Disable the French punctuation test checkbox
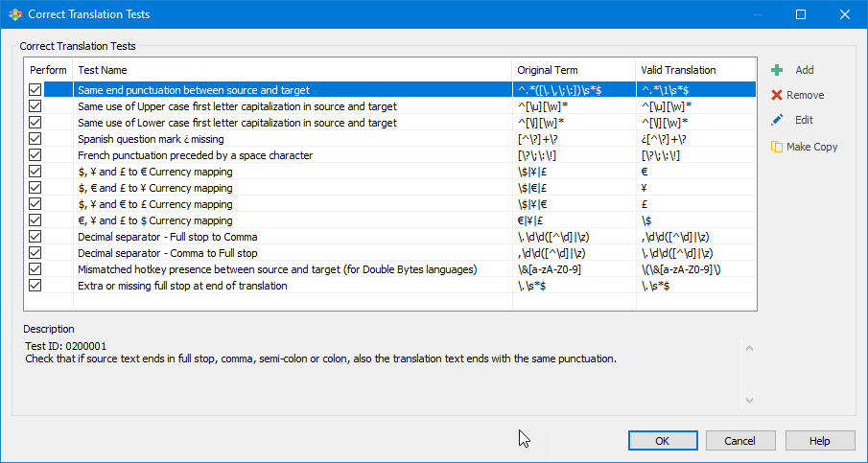The width and height of the screenshot is (868, 463). (x=35, y=155)
